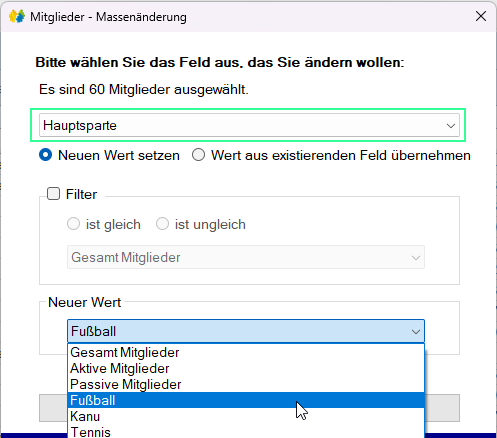Viewport: 497px width, 438px height.
Task: Collapse the Neuer Wert combo box showing Fußball
Action: pos(246,331)
